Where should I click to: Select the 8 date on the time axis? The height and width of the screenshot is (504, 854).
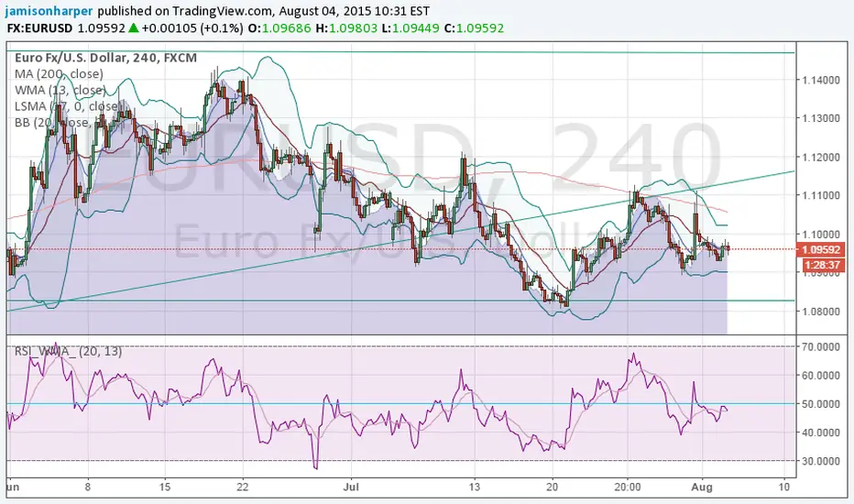click(88, 487)
